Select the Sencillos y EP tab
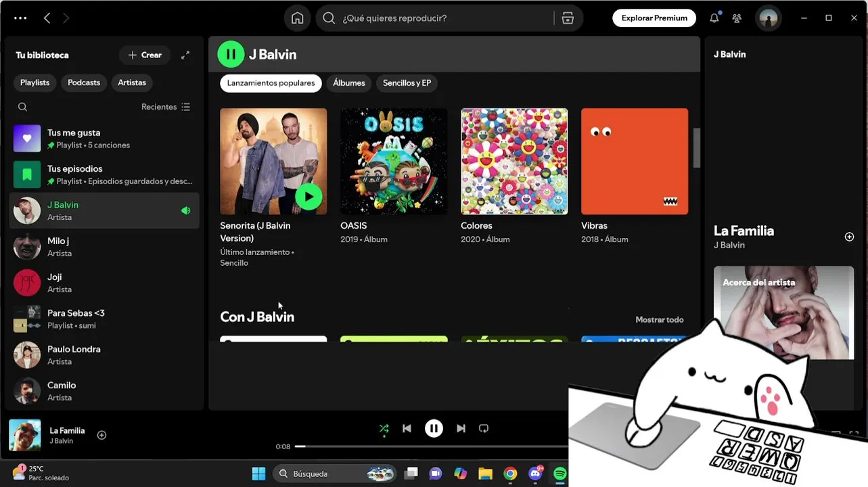 click(407, 83)
